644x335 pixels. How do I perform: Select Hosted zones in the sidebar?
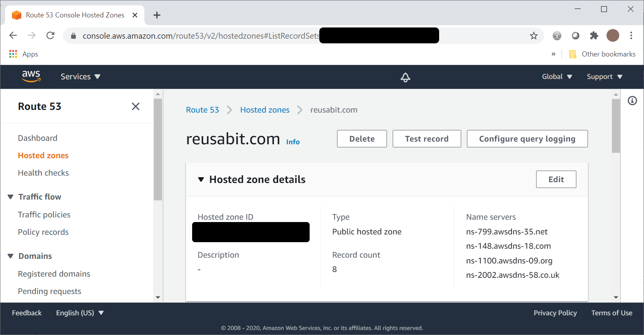tap(43, 156)
